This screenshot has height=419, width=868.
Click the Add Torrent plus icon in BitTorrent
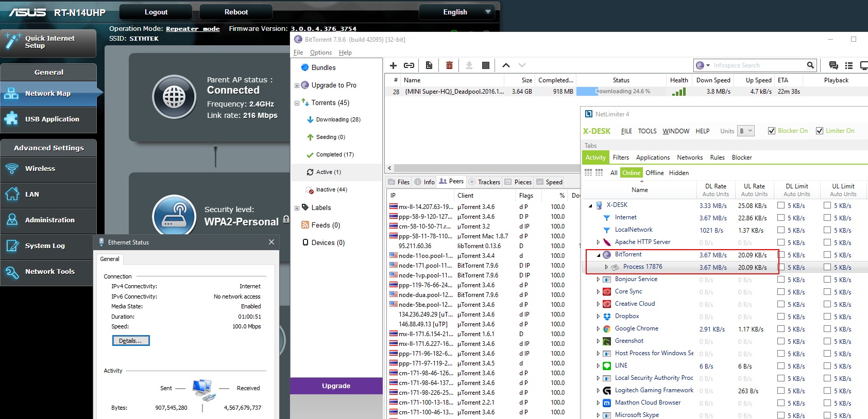pos(393,65)
